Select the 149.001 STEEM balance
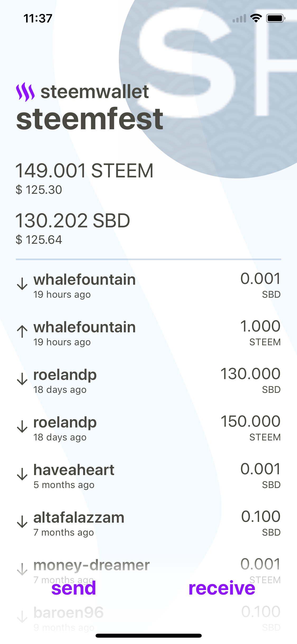The image size is (297, 644). (84, 171)
